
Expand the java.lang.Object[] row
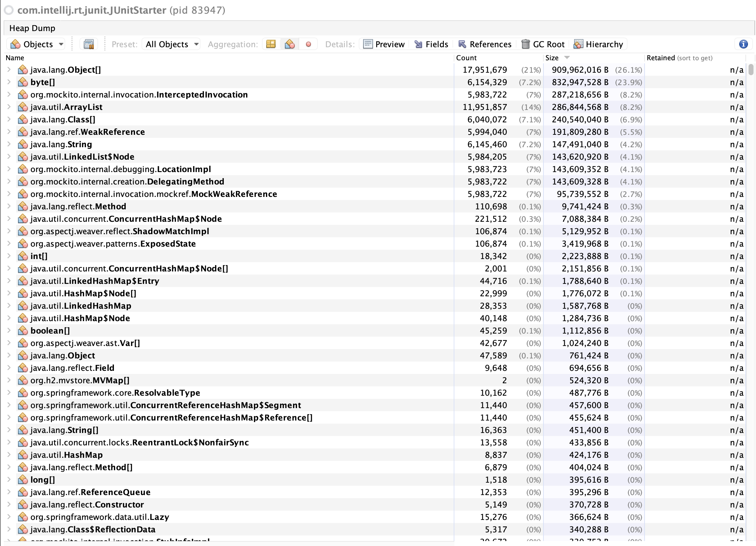click(x=9, y=70)
